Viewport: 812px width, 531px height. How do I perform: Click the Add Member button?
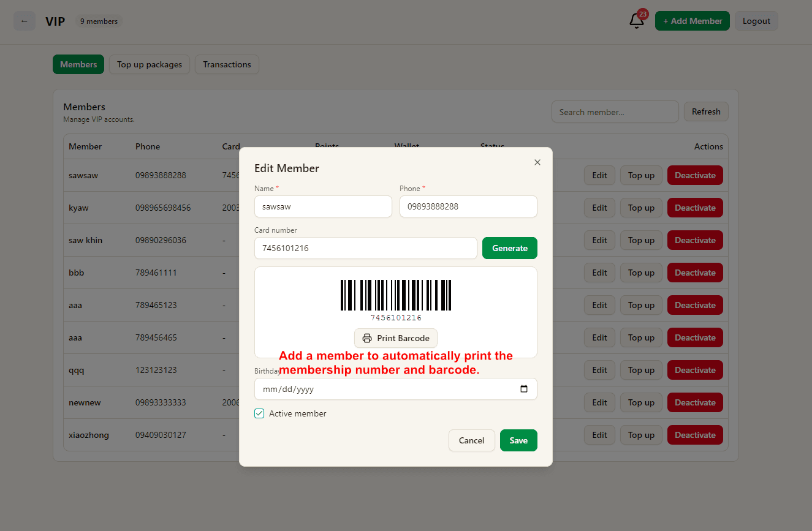click(692, 21)
